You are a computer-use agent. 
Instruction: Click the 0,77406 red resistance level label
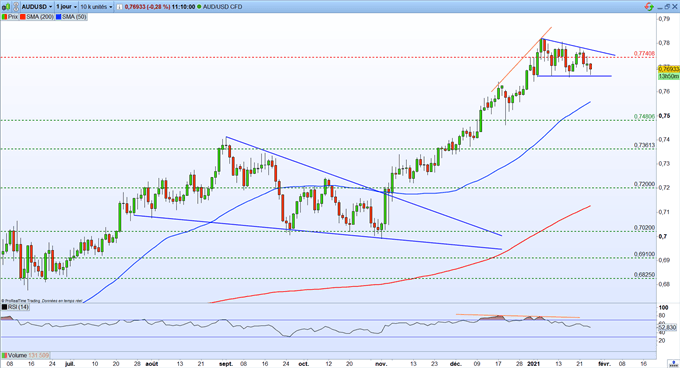coord(644,53)
